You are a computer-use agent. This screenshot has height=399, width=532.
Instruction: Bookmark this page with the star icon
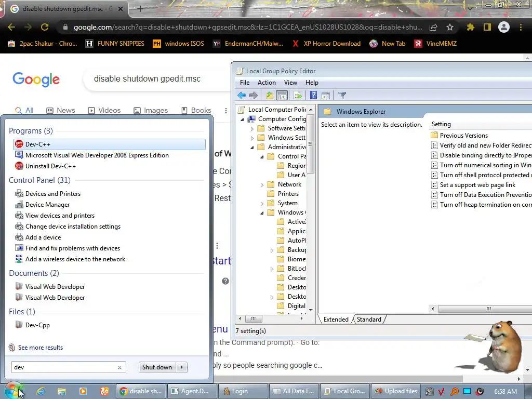(x=450, y=27)
